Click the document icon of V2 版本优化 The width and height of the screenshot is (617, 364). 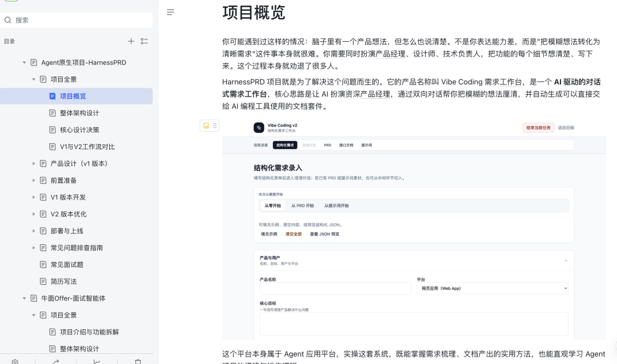[43, 214]
